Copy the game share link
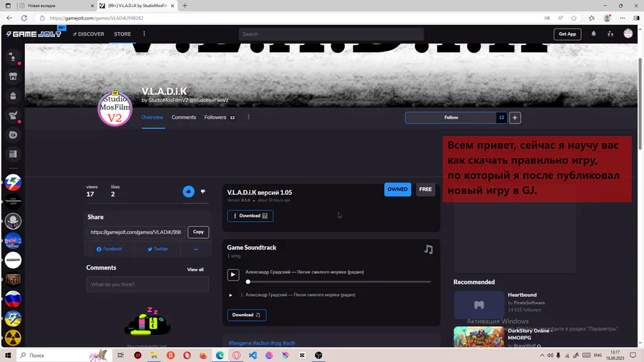This screenshot has width=644, height=362. (x=198, y=232)
